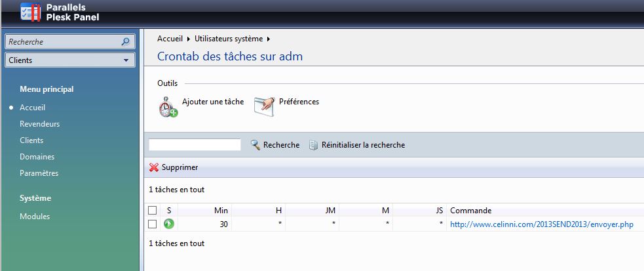Expand the arrow after Utilisateurs système breadcrumb
This screenshot has height=271, width=644.
click(269, 39)
